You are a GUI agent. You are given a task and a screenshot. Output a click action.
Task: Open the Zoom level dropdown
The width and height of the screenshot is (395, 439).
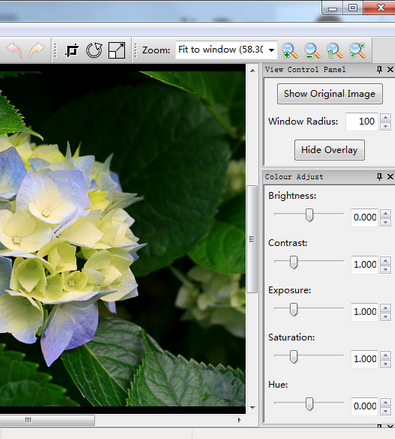coord(272,50)
